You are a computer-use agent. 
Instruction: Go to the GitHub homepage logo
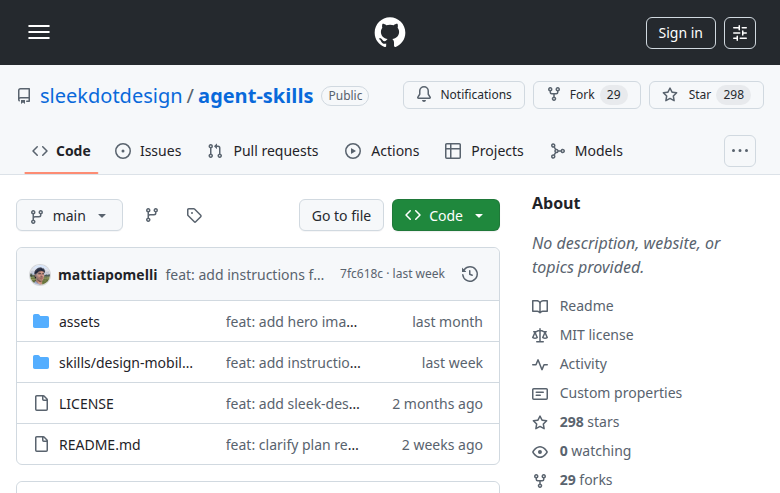click(x=390, y=32)
